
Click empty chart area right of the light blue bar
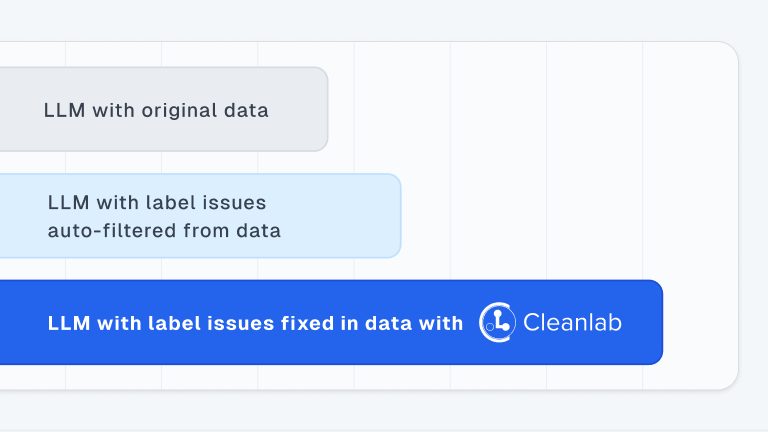[568, 216]
